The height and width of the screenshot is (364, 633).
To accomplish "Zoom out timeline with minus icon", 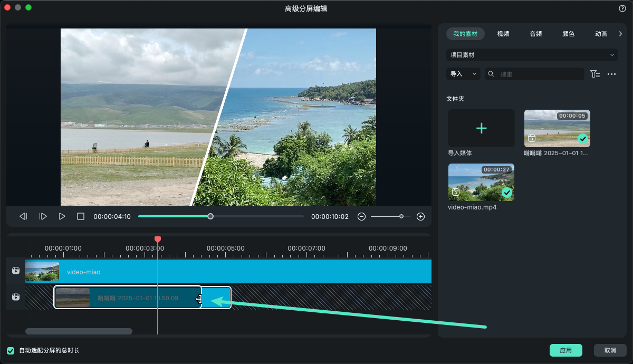I will click(x=361, y=216).
